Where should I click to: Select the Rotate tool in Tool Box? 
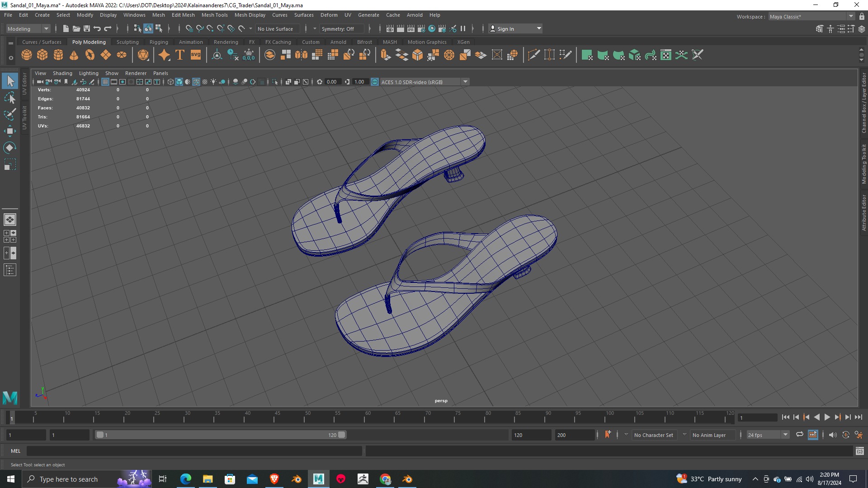click(x=10, y=148)
